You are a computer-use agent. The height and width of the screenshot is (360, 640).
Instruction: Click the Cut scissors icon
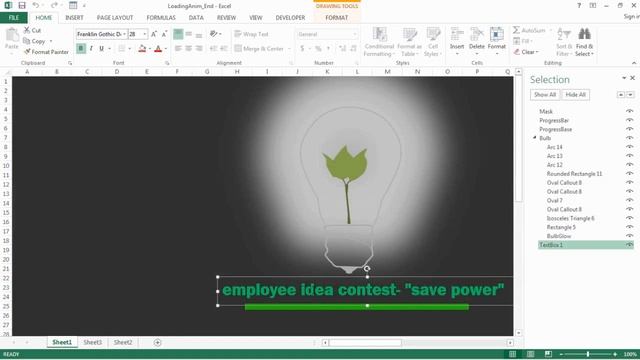click(27, 30)
